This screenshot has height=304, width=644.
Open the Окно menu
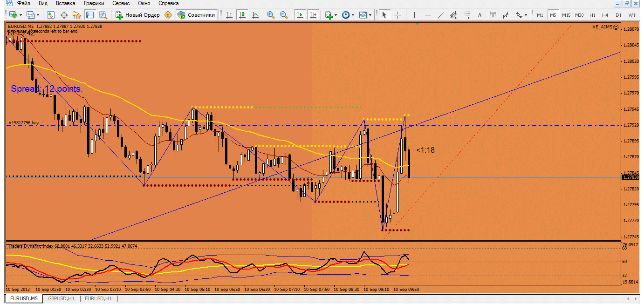point(144,3)
